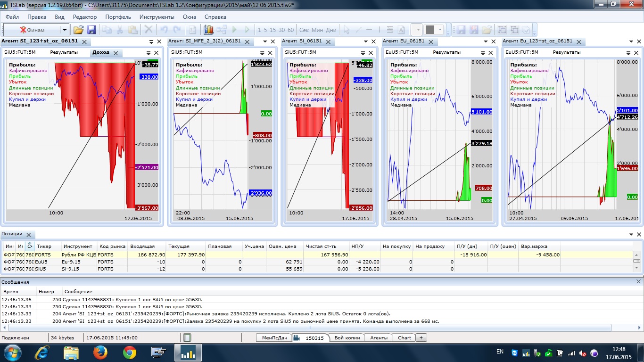Viewport: 644px width, 362px height.
Task: Close the Позиции panel tab
Action: 29,235
